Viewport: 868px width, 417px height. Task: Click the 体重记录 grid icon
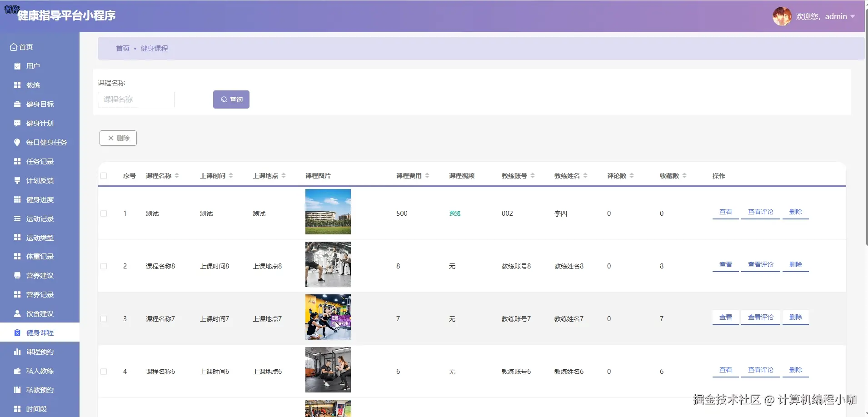(17, 257)
